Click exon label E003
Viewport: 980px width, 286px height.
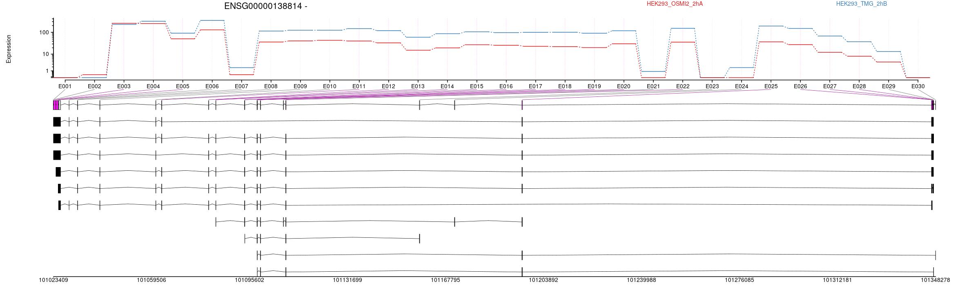tap(124, 86)
